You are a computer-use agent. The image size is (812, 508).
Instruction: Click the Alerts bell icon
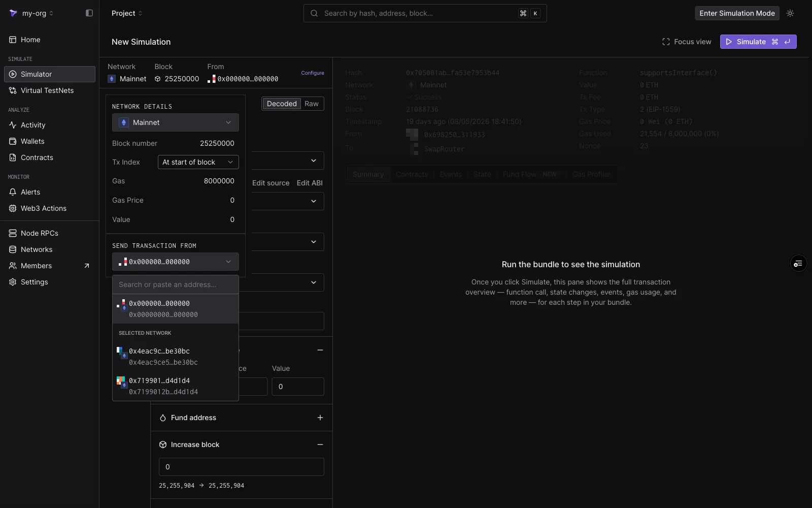[x=13, y=192]
